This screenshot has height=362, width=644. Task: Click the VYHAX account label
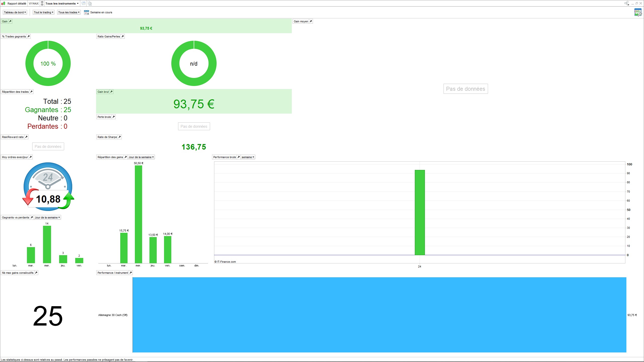click(34, 4)
